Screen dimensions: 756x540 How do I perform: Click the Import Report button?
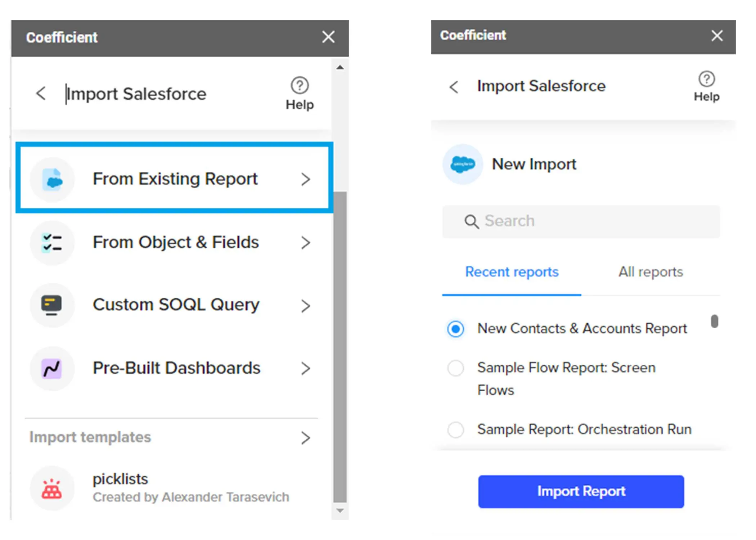(581, 491)
